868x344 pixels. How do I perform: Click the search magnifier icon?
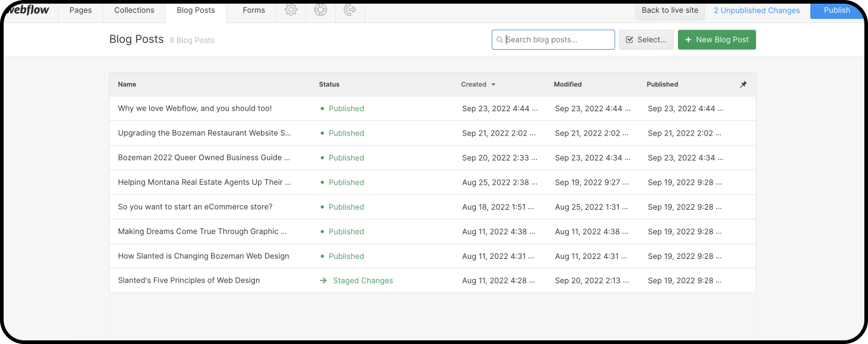pos(500,40)
